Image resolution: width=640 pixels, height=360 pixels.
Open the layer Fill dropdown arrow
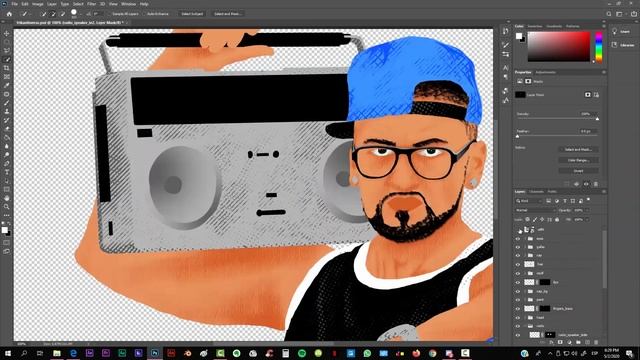(588, 220)
